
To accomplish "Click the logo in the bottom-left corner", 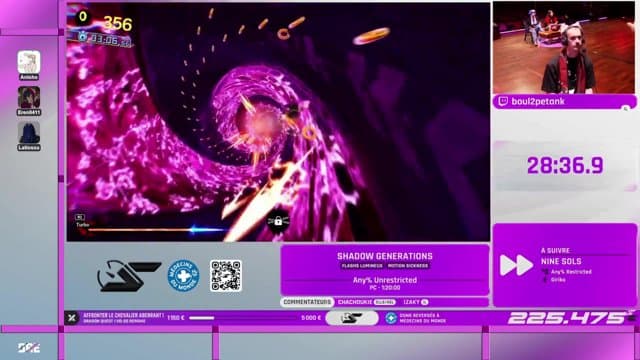I will pyautogui.click(x=29, y=347).
